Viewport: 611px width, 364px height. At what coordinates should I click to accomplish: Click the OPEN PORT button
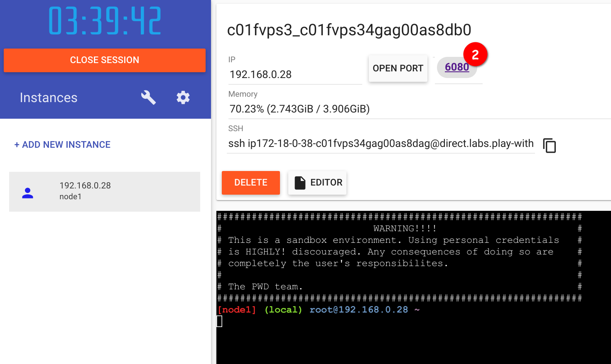coord(398,68)
